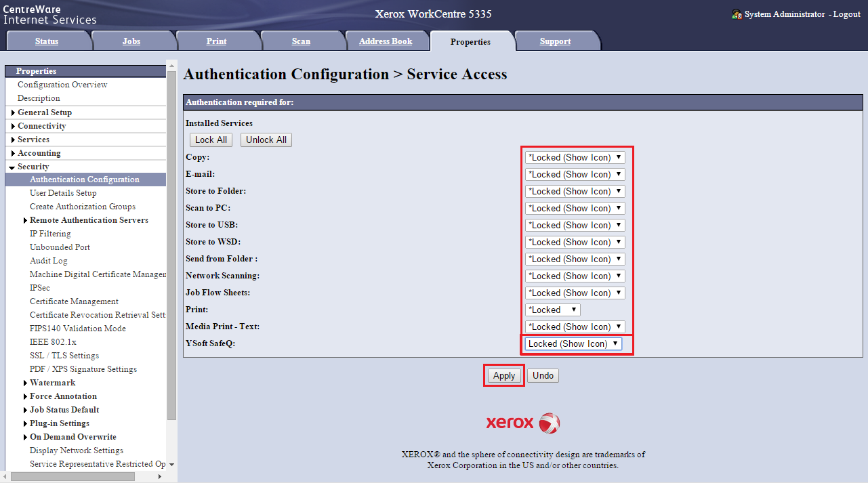Viewport: 868px width, 483px height.
Task: Open the IP Filtering settings page
Action: 50,234
